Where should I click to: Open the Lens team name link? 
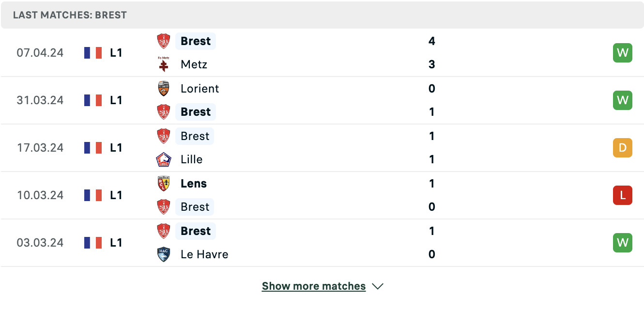(x=194, y=184)
